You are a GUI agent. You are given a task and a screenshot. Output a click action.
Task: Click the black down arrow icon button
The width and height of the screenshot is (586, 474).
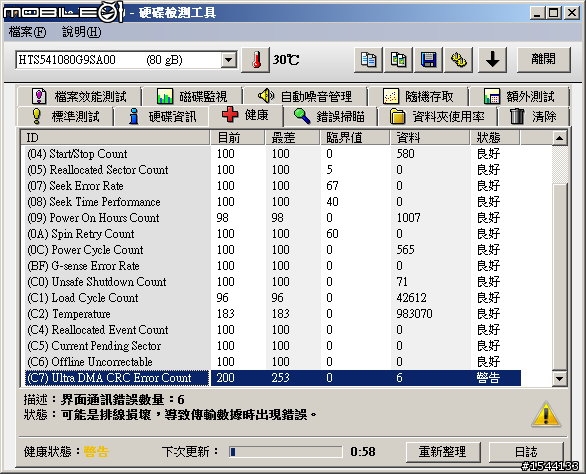coord(493,60)
